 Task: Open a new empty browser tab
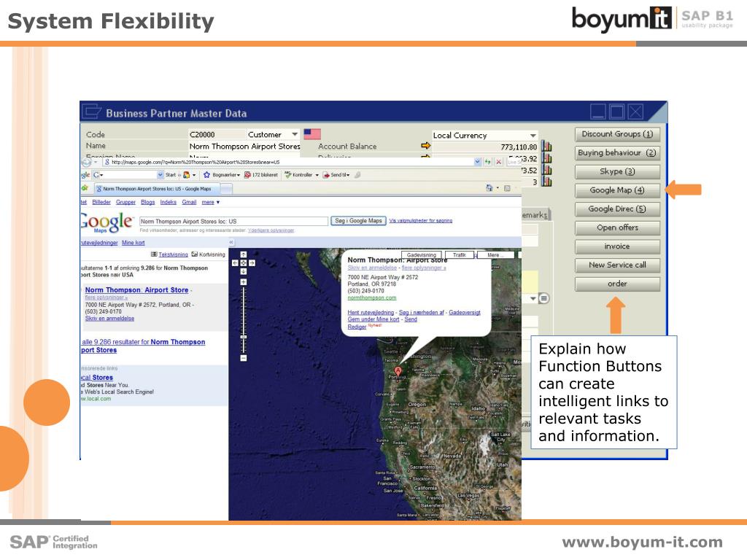[x=227, y=189]
